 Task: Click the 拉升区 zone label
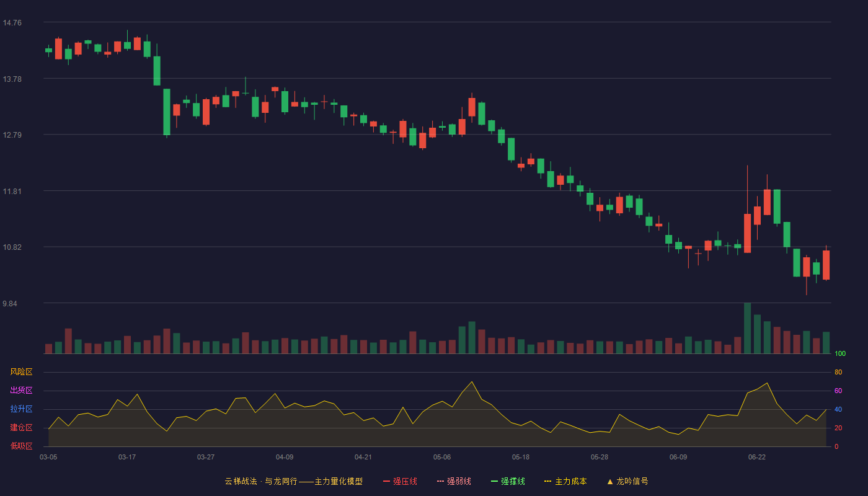(21, 409)
